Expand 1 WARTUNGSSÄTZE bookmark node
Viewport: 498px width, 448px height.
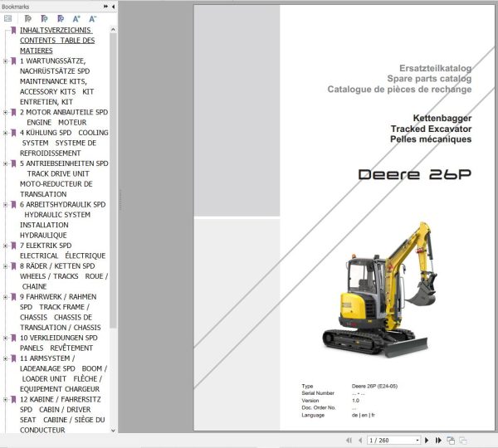[6, 61]
